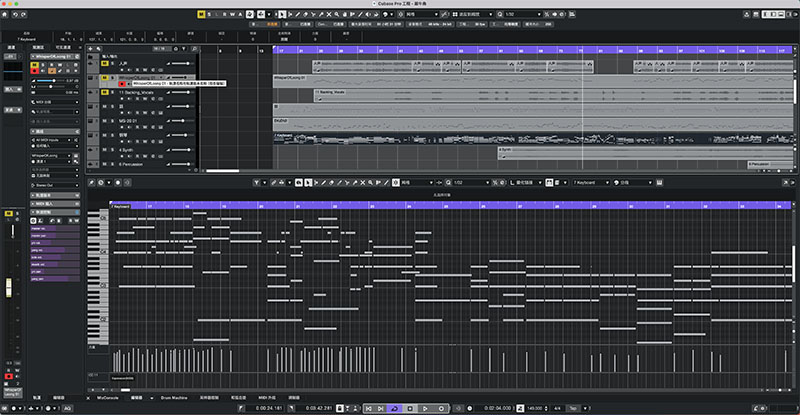The height and width of the screenshot is (415, 800).
Task: Click the Solo Editor icon in Key Editor toolbar
Action: point(298,182)
